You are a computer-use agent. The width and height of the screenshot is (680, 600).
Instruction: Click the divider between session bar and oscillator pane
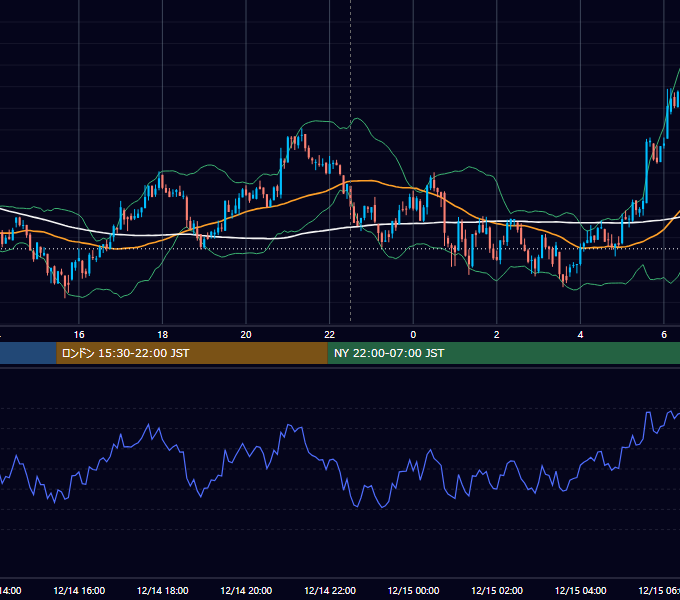[340, 367]
